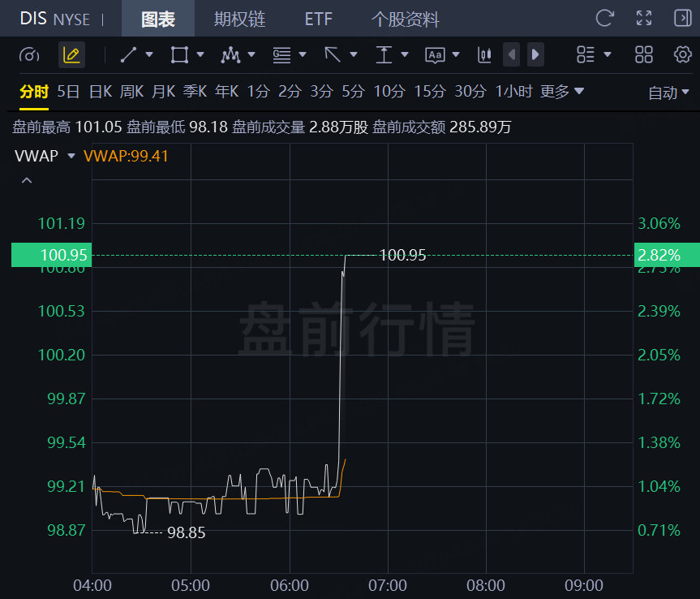Select 5日 timeframe

point(68,92)
